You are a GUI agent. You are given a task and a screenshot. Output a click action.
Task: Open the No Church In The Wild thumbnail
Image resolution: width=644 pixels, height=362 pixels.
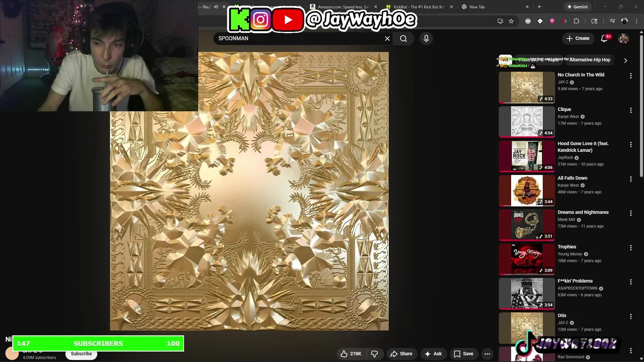pos(527,87)
